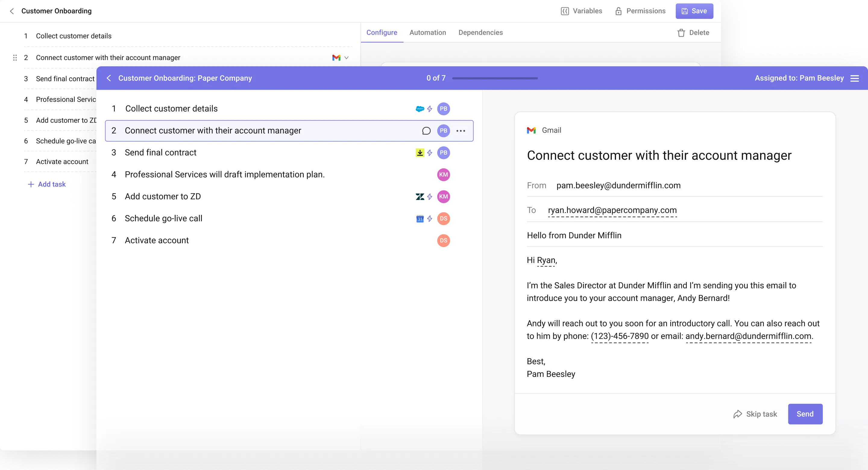Click lightning icon on Add customer to ZD
The image size is (868, 470).
coord(429,197)
